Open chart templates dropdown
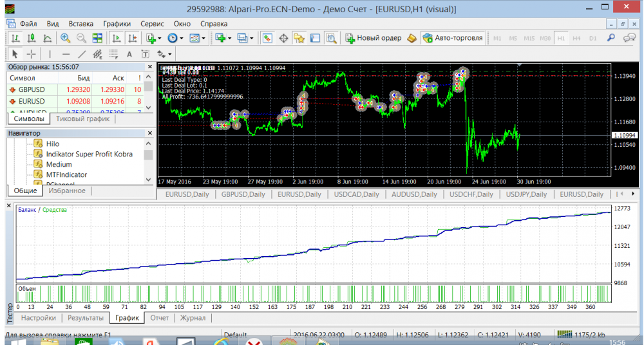 pos(197,38)
